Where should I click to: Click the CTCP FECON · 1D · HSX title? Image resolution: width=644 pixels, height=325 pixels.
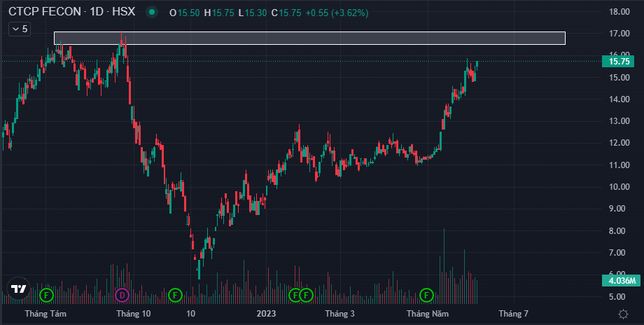click(x=72, y=11)
